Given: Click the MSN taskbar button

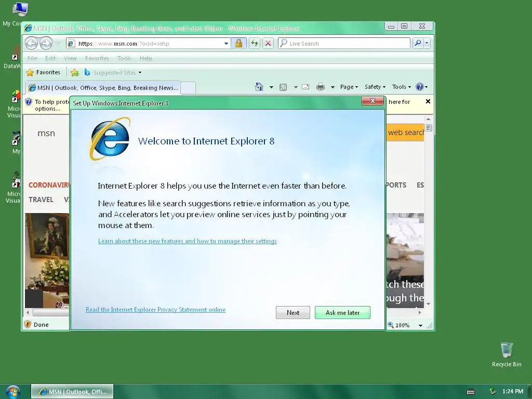Looking at the screenshot, I should (x=72, y=392).
